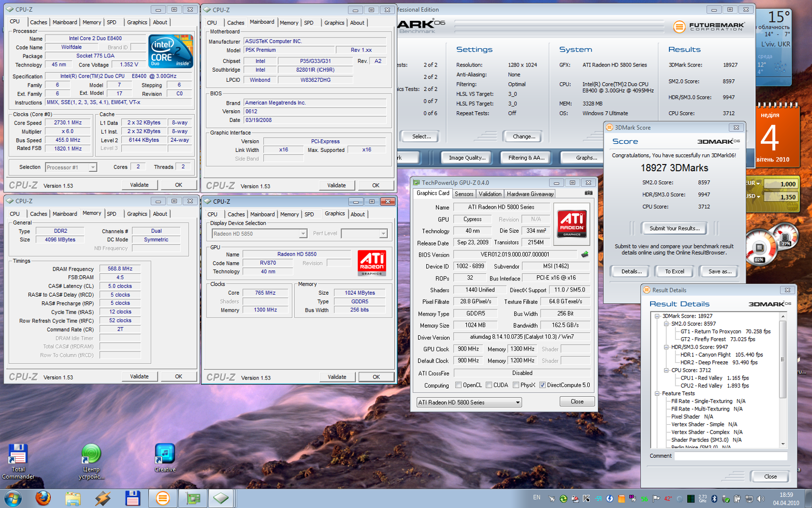Open About tab in Mainboard CPU-Z window

(357, 23)
